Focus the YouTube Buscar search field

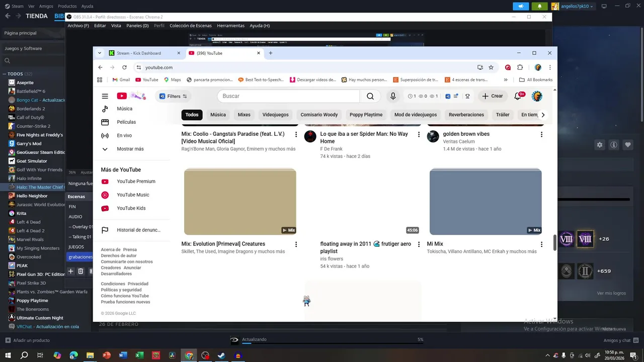[288, 96]
